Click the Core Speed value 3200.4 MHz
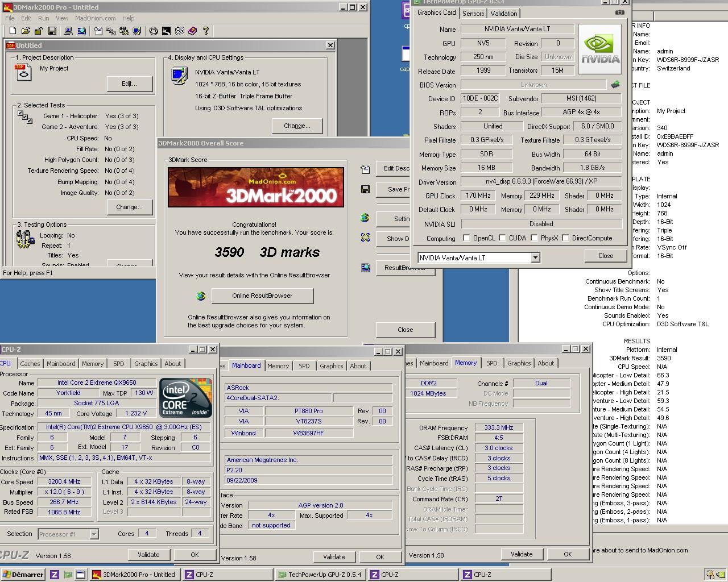728x582 pixels. coord(65,481)
